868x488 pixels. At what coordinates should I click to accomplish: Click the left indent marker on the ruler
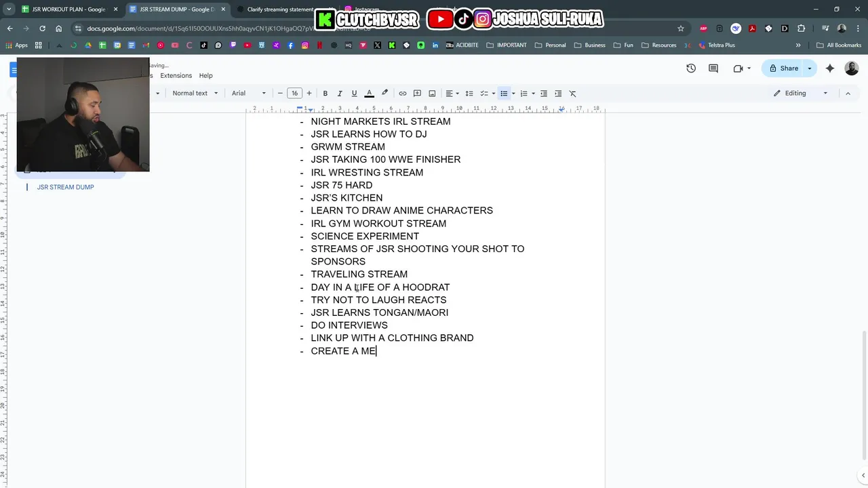click(x=310, y=110)
